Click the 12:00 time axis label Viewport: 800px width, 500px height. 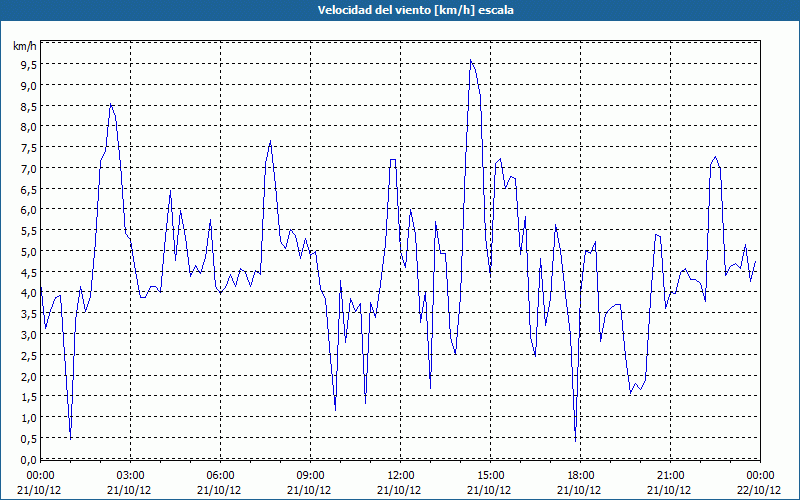(401, 476)
